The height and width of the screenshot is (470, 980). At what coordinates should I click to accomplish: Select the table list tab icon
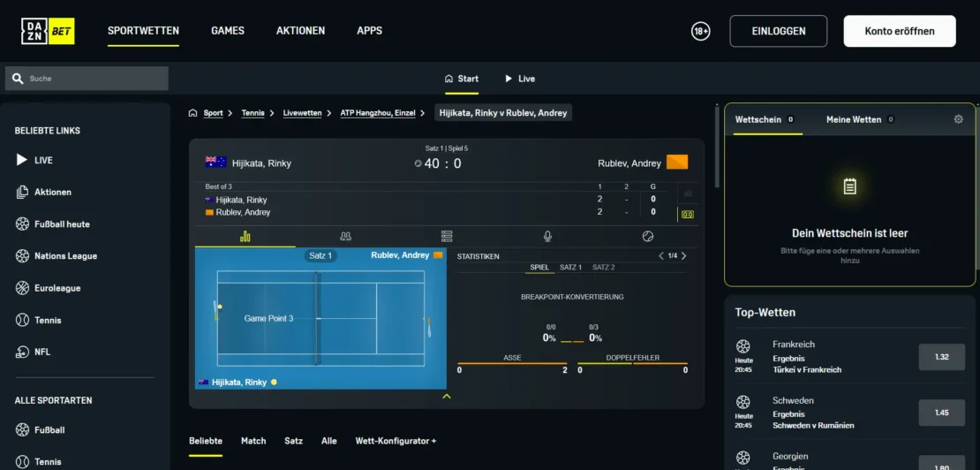click(x=446, y=236)
